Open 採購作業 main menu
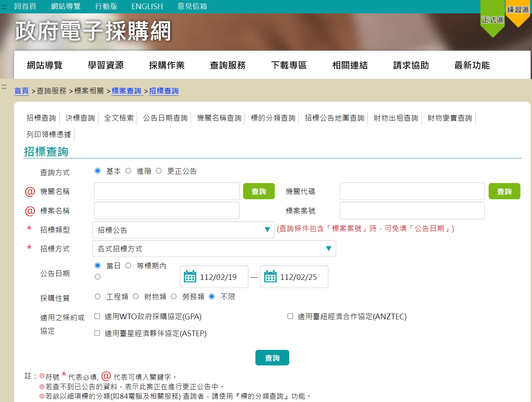This screenshot has width=532, height=402. coord(167,65)
